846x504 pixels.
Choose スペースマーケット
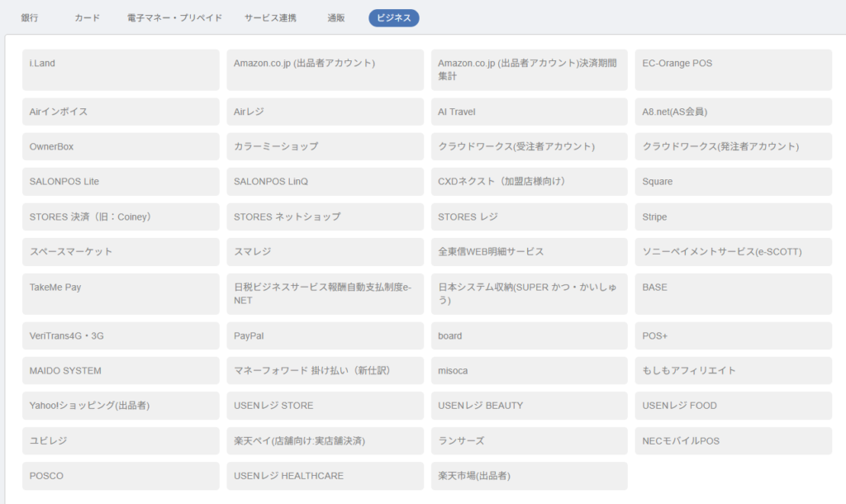click(x=121, y=251)
